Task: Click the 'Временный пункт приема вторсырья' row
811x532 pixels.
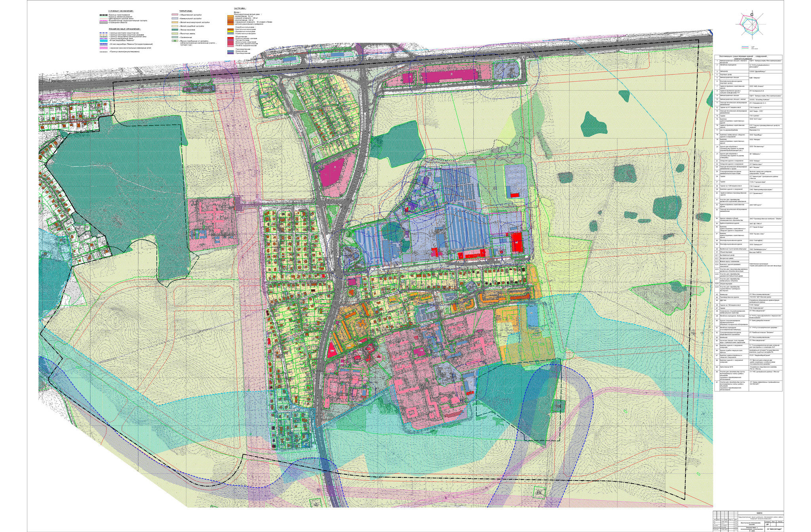Action: click(x=748, y=249)
